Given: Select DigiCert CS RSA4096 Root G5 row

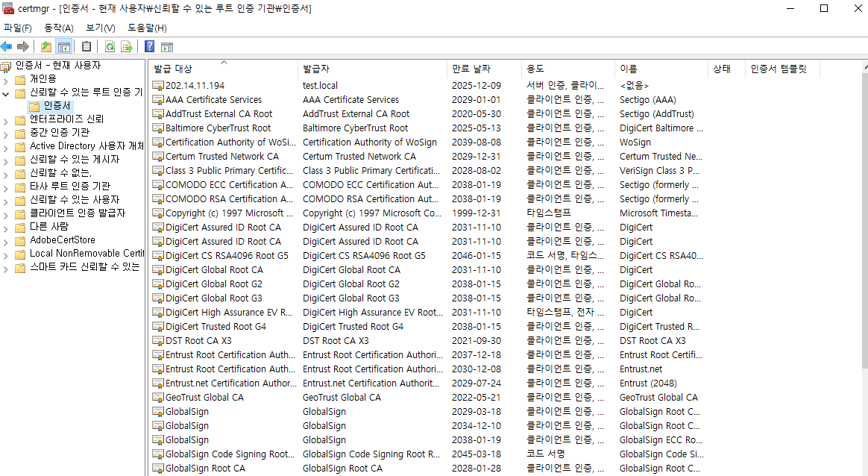Looking at the screenshot, I should point(427,256).
